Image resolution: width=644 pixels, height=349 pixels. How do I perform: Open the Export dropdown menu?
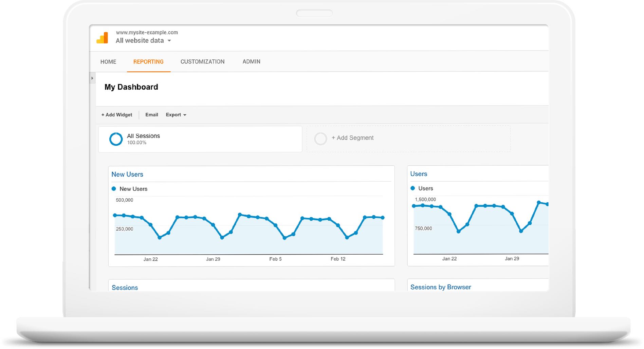click(x=176, y=115)
